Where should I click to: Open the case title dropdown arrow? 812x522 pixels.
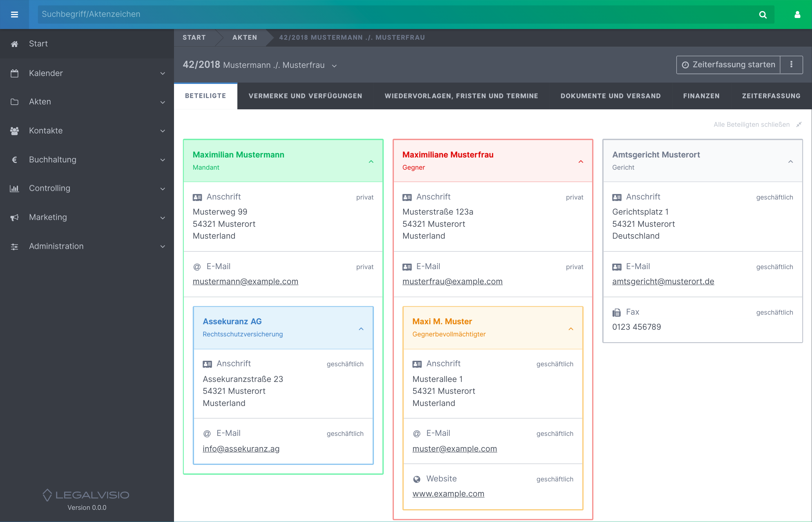click(x=334, y=66)
